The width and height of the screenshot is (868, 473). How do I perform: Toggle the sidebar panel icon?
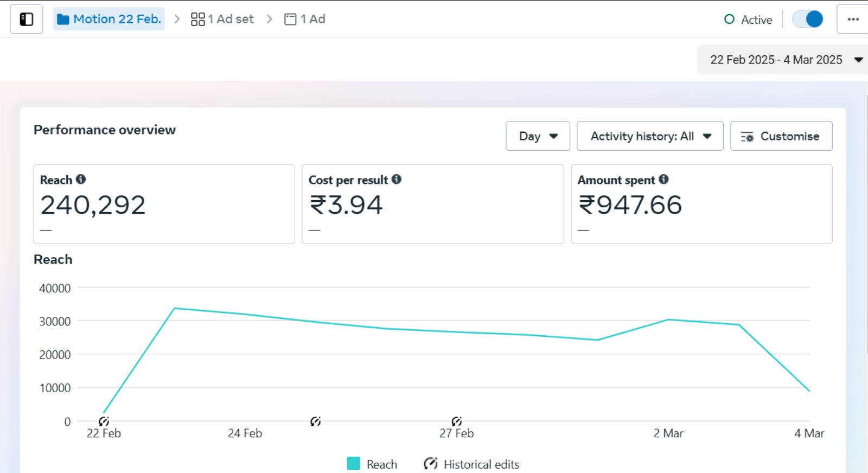point(26,20)
